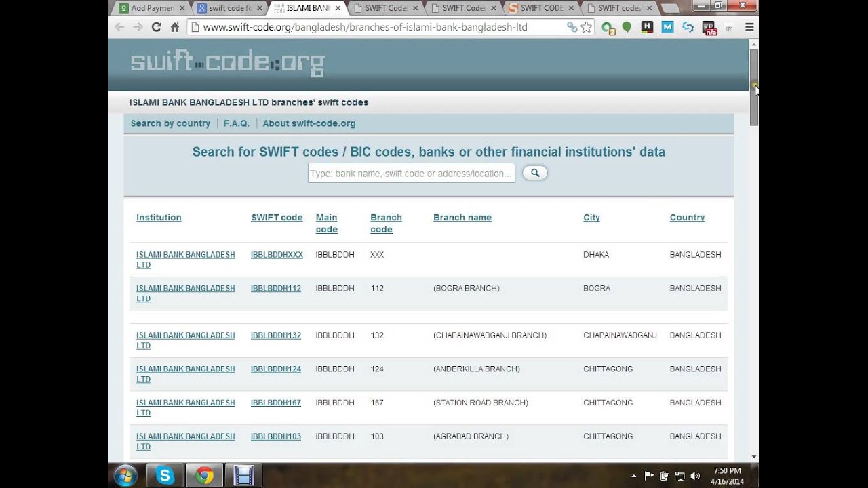Open the video editor taskbar icon
The height and width of the screenshot is (488, 868).
[x=243, y=475]
